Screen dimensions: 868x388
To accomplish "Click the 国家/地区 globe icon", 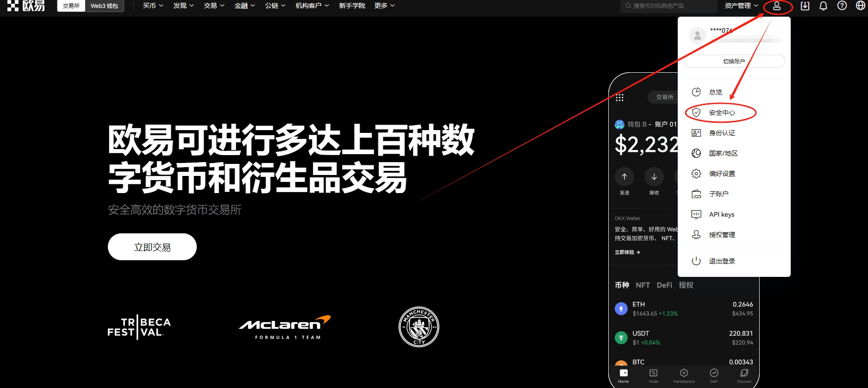I will click(696, 153).
